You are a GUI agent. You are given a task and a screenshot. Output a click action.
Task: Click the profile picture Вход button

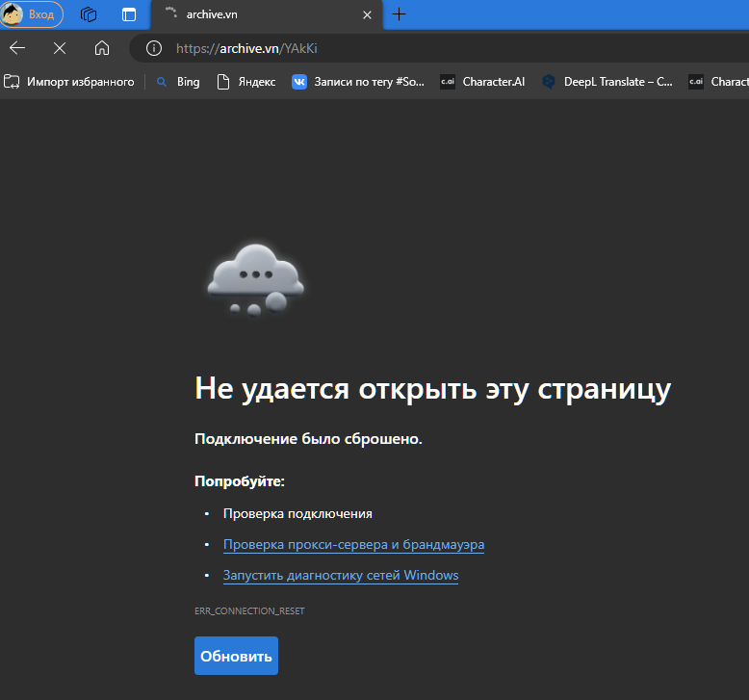tap(33, 14)
